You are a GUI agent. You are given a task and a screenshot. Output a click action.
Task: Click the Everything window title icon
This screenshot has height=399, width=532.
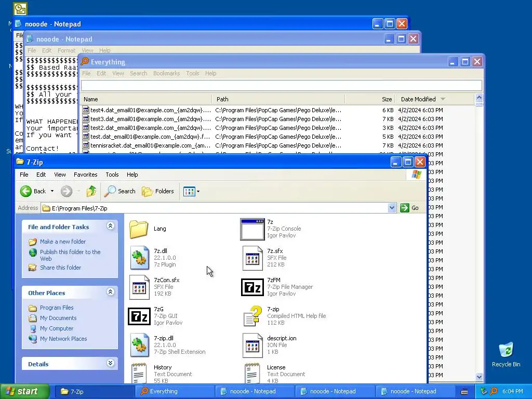[x=85, y=61]
